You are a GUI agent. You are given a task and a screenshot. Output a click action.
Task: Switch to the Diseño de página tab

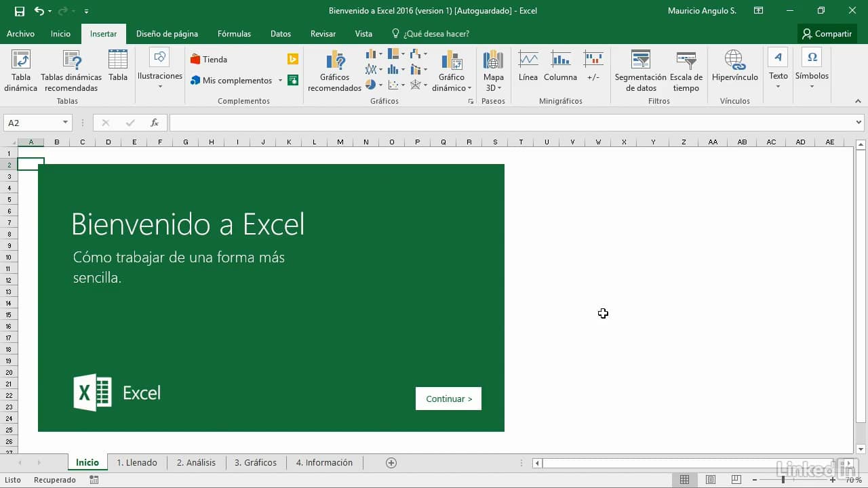pyautogui.click(x=167, y=34)
